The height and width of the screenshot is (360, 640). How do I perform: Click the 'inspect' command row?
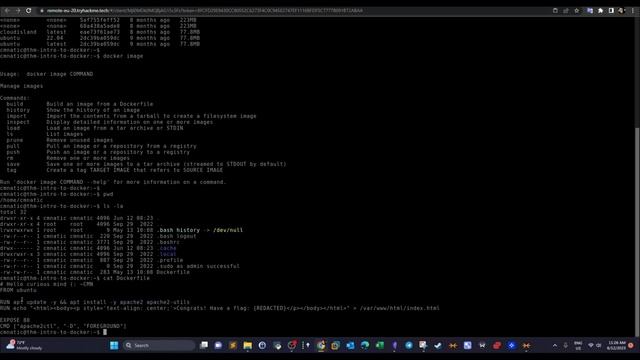point(109,122)
